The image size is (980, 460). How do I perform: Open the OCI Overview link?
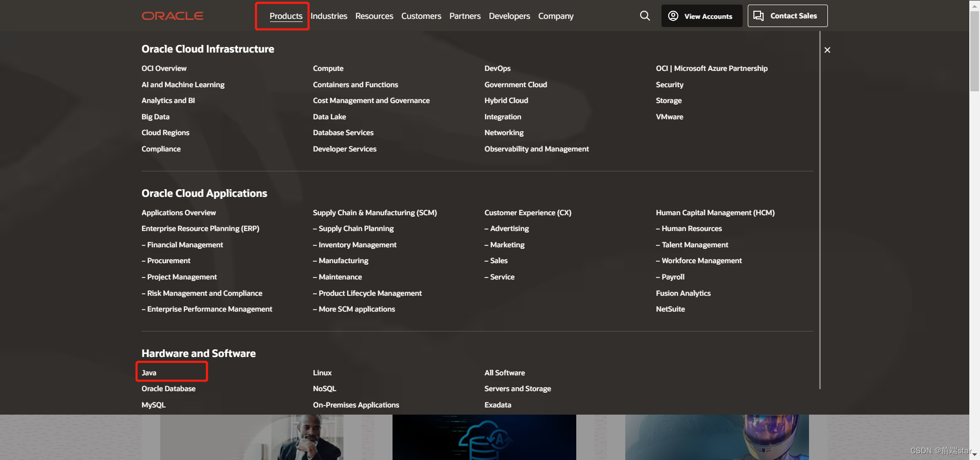click(x=164, y=68)
